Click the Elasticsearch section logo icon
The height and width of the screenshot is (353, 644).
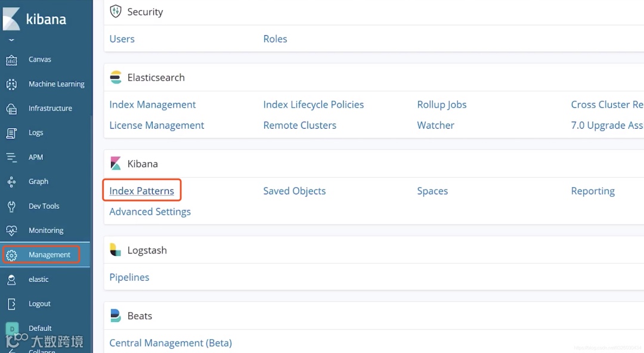116,78
